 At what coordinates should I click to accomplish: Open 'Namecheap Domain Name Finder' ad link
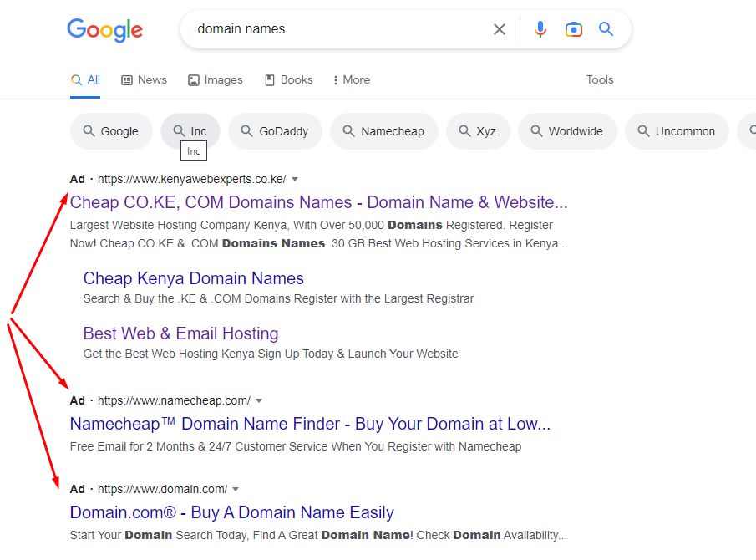[310, 424]
